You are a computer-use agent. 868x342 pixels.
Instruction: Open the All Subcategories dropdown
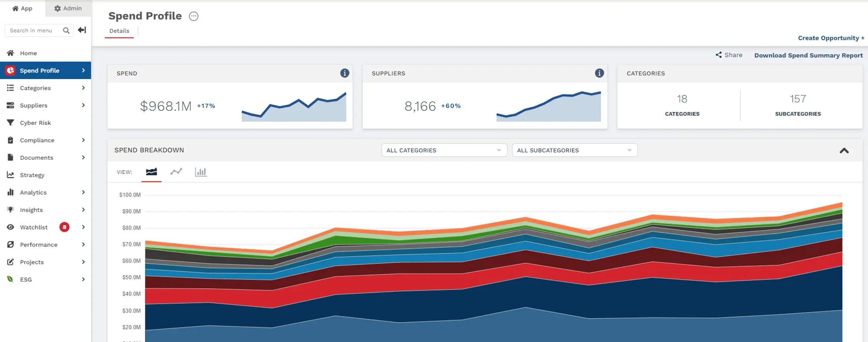[x=574, y=150]
